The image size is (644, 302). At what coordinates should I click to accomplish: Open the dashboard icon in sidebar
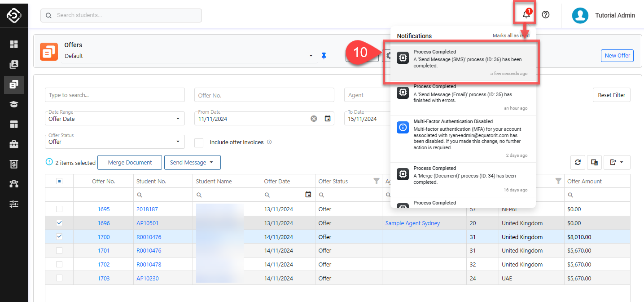14,44
